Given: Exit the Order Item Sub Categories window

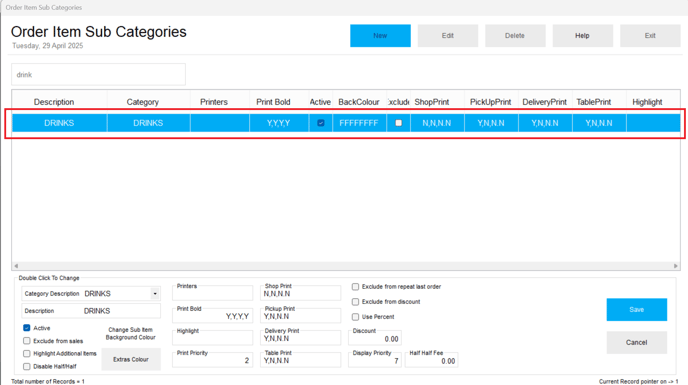Looking at the screenshot, I should point(650,36).
